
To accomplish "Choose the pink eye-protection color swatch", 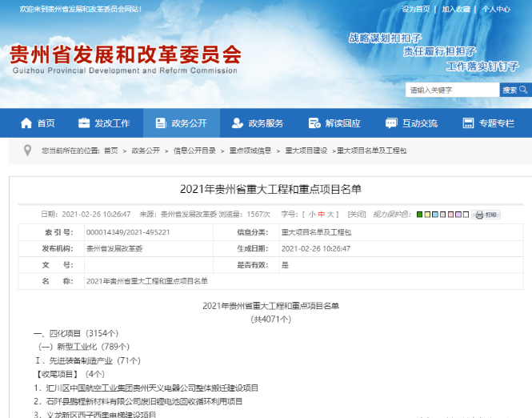I will [450, 215].
